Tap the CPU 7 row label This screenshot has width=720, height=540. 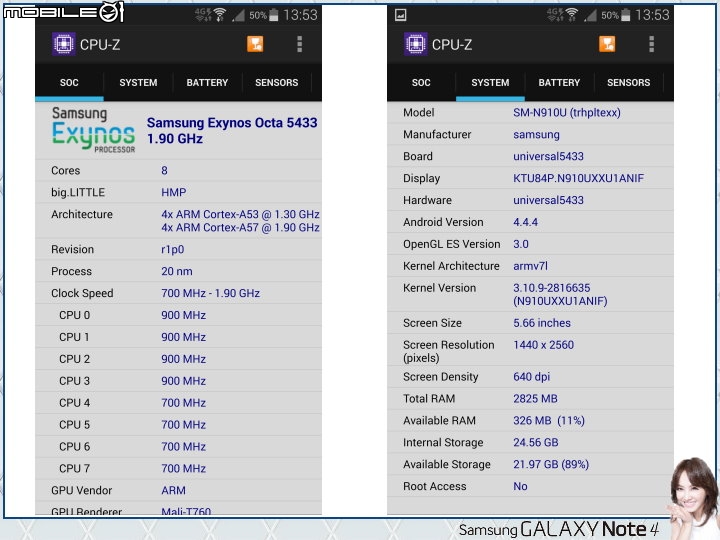click(74, 468)
